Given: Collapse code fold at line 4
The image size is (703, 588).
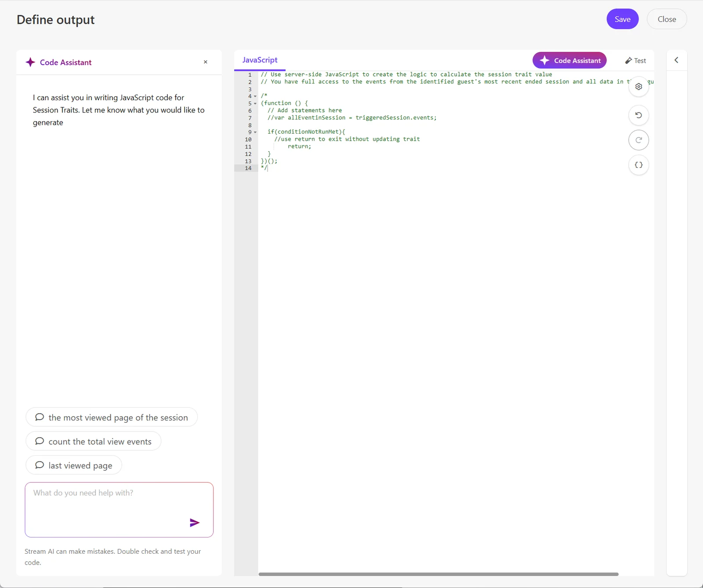Looking at the screenshot, I should [255, 96].
